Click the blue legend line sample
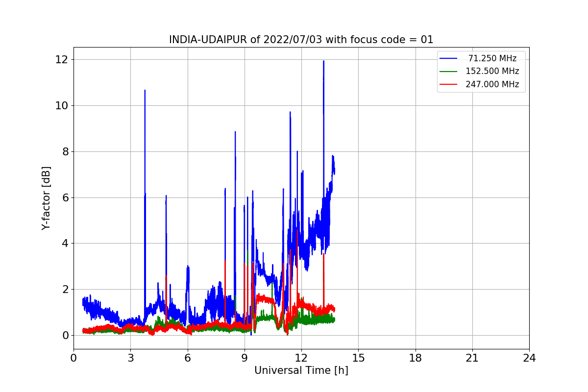 click(x=448, y=58)
